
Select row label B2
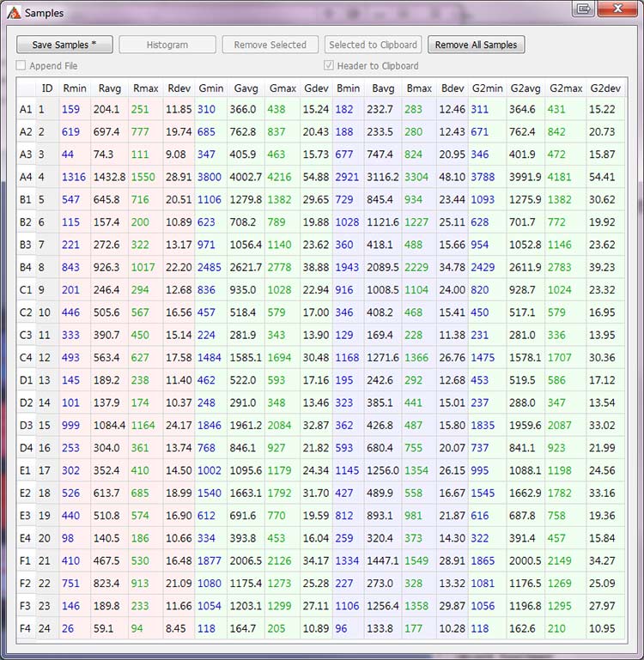(26, 222)
